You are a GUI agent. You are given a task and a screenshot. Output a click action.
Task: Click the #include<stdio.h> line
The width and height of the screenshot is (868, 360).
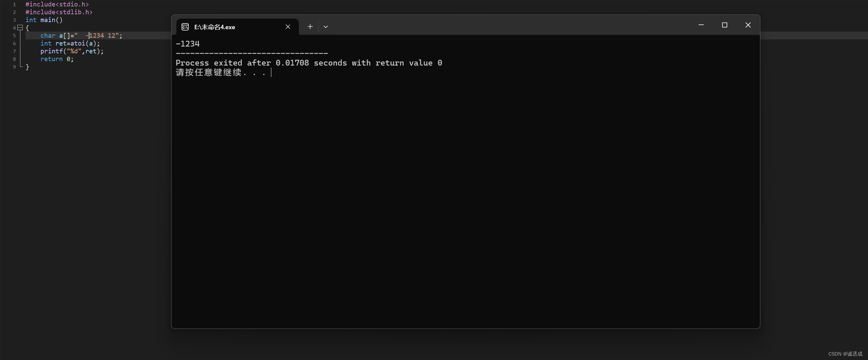57,4
